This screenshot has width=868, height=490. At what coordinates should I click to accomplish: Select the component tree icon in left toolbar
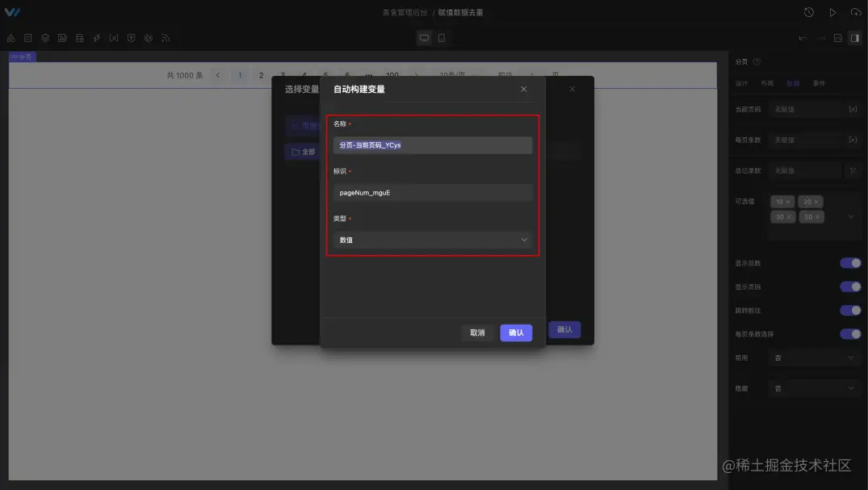coord(10,37)
